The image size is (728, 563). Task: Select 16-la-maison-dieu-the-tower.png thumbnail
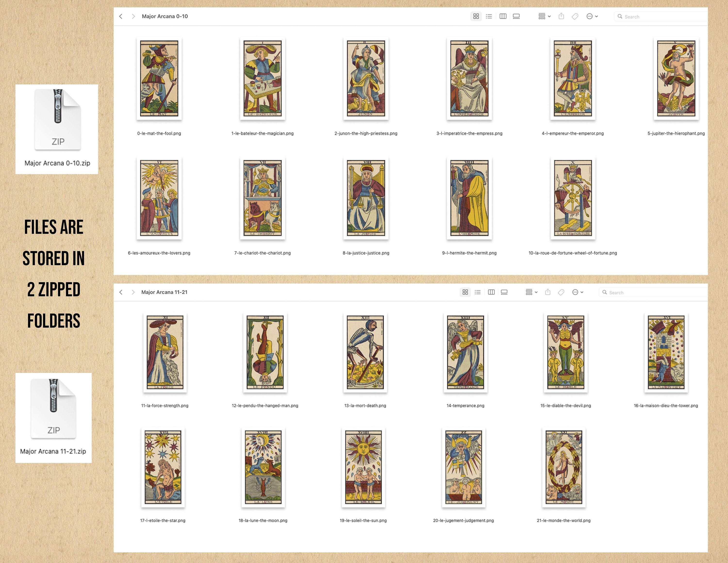tap(666, 352)
